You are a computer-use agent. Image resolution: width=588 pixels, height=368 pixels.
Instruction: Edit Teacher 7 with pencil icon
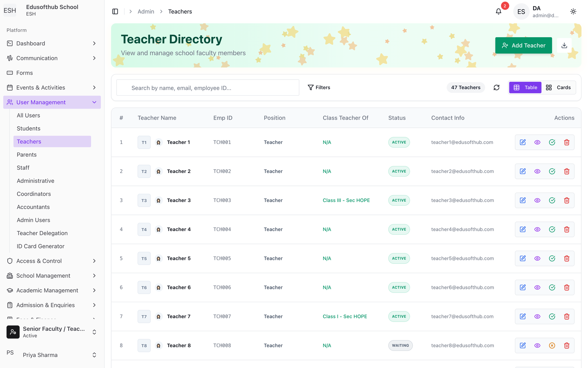point(523,316)
